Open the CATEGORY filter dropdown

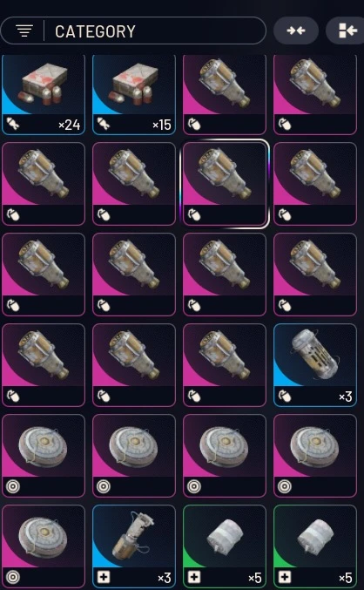tap(133, 31)
